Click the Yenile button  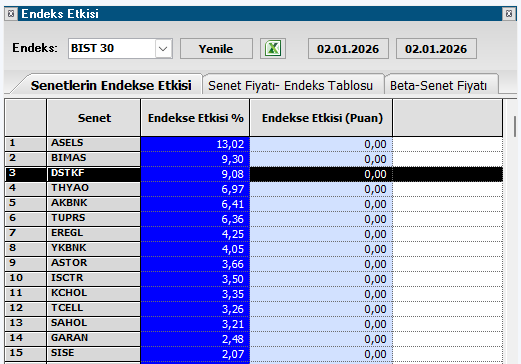216,49
